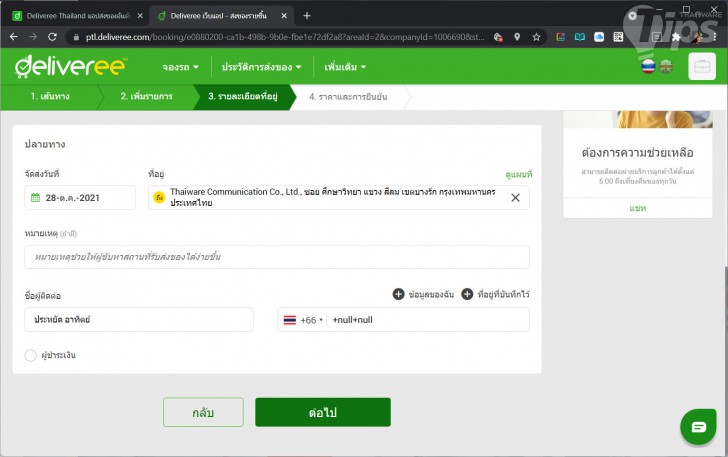Switch to Deliveree Thailand browser tab
Screen dimensions: 728x457
[x=78, y=16]
